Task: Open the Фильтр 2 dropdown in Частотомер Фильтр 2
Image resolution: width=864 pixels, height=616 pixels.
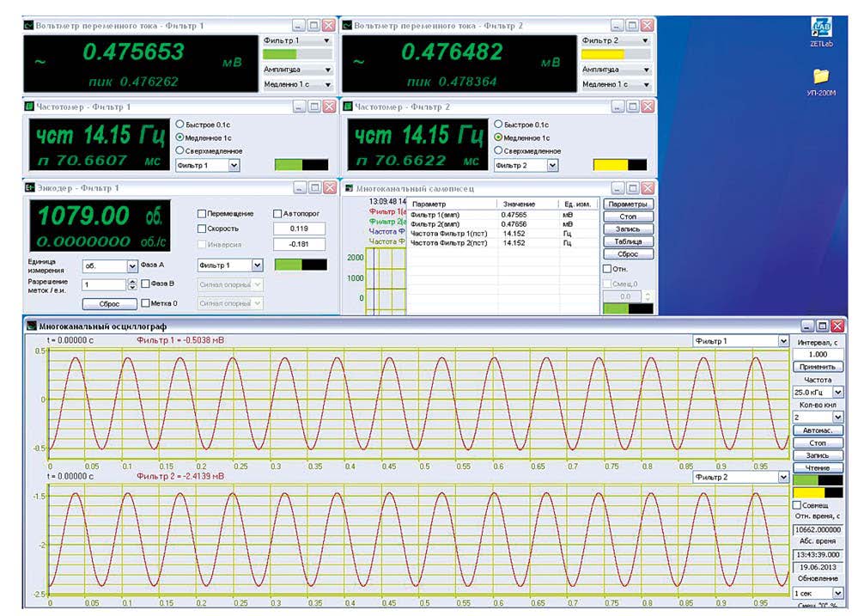Action: tap(526, 165)
